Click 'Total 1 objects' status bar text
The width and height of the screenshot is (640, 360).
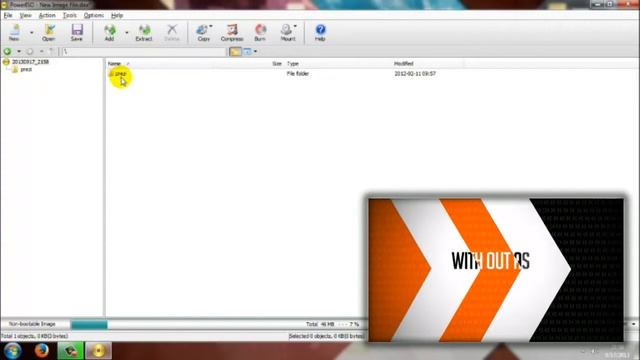(x=34, y=336)
